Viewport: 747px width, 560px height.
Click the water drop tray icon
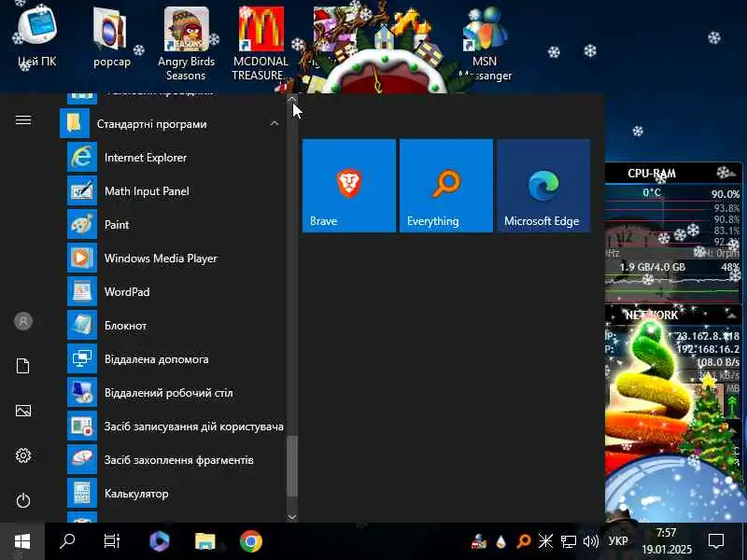coord(500,542)
